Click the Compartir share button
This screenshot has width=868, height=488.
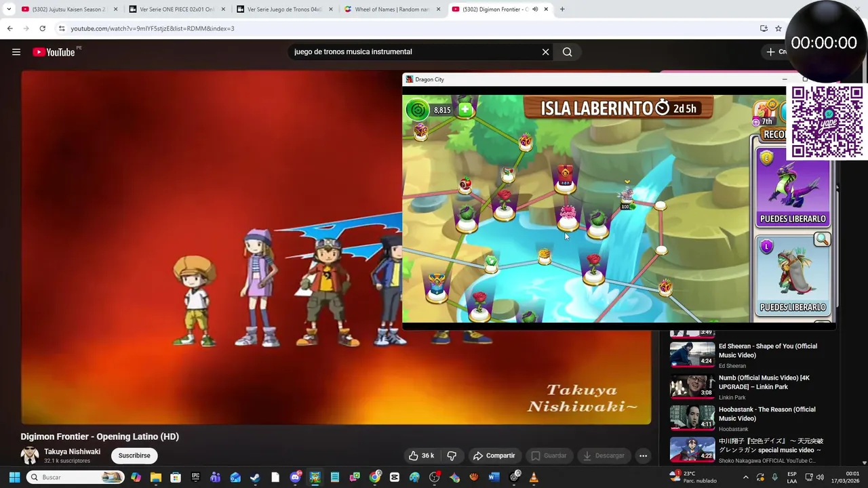(x=494, y=455)
